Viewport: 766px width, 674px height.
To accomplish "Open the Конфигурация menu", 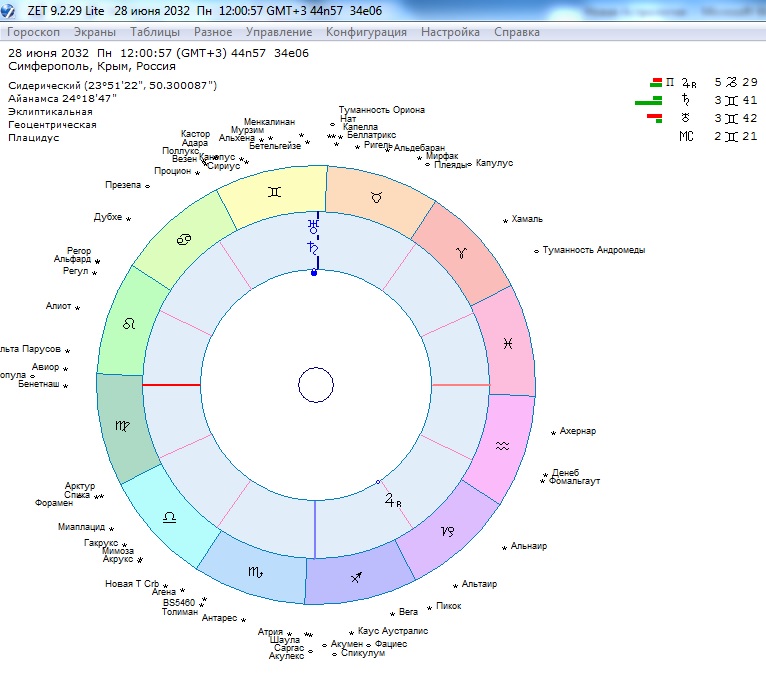I will (x=366, y=32).
